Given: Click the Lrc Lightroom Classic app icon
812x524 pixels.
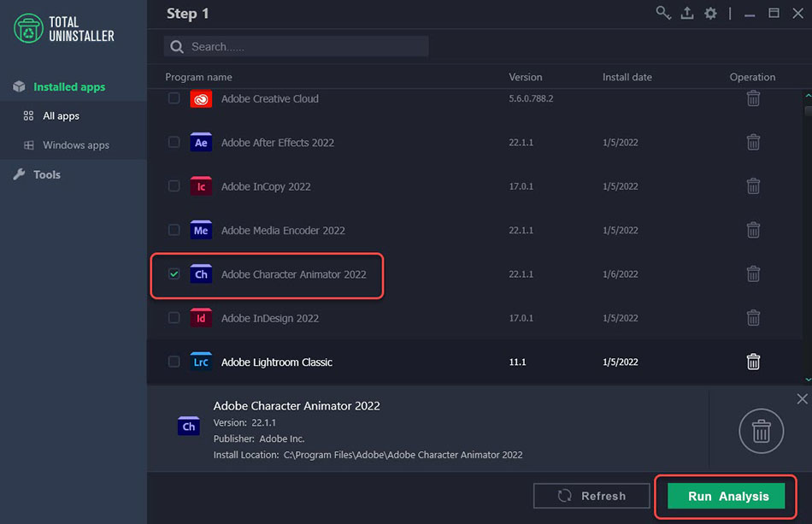Looking at the screenshot, I should click(x=201, y=362).
